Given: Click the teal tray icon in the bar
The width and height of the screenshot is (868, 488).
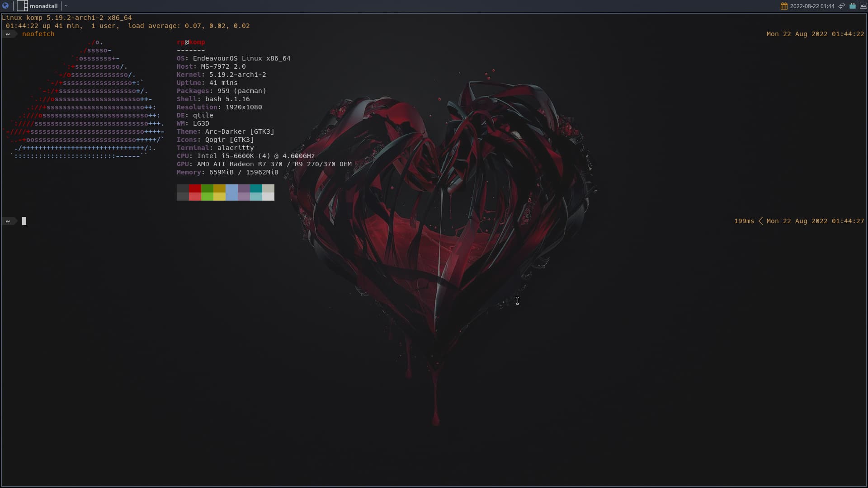Looking at the screenshot, I should [853, 6].
